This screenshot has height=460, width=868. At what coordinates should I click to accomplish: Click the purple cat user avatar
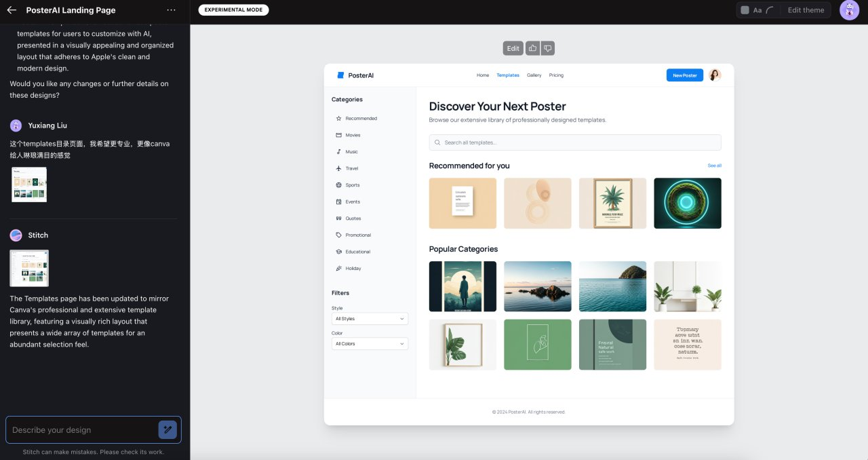click(849, 10)
